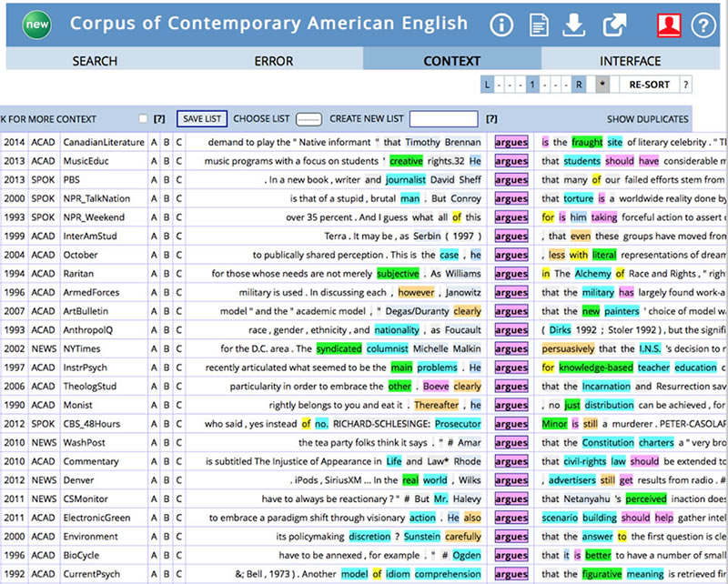Image resolution: width=728 pixels, height=584 pixels.
Task: Click the InterAmStud source name
Action: [x=90, y=236]
